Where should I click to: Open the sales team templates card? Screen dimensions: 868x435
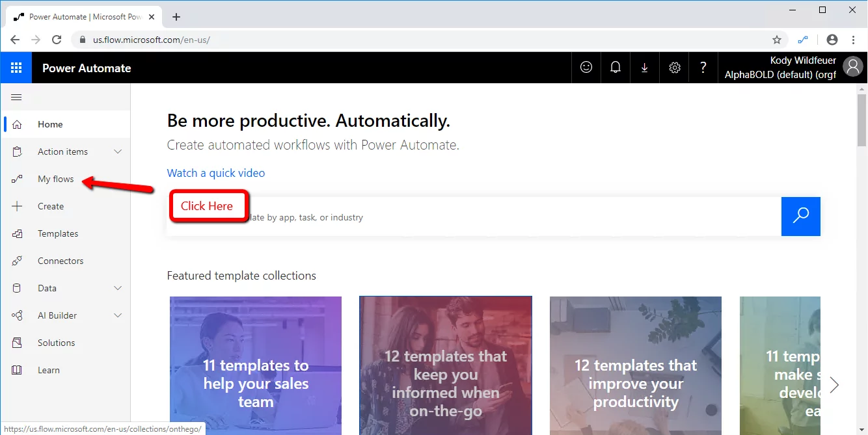[256, 365]
